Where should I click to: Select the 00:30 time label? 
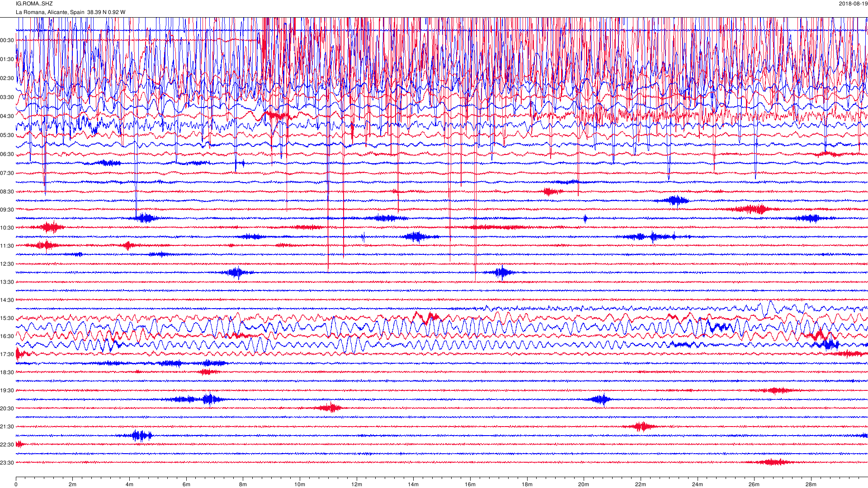click(x=7, y=40)
